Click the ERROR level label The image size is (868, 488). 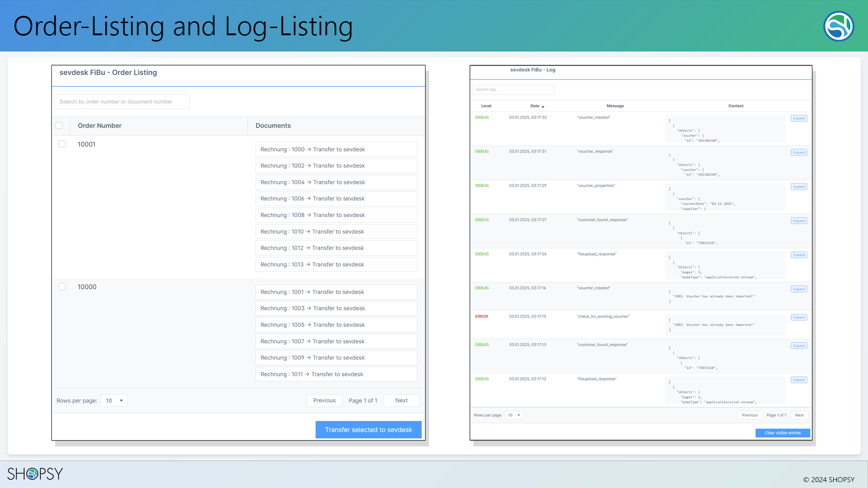pyautogui.click(x=481, y=316)
